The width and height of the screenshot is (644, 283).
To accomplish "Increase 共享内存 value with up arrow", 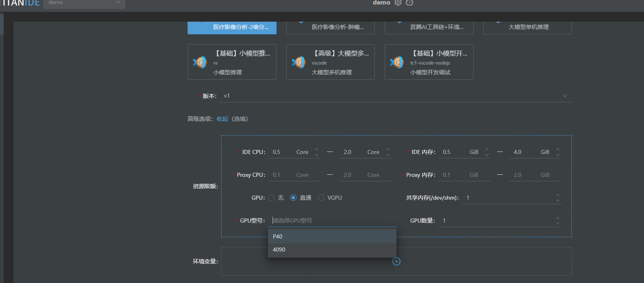I will 558,195.
